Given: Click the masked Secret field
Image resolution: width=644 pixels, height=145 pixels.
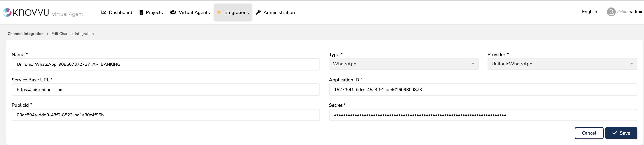Looking at the screenshot, I should [482, 115].
